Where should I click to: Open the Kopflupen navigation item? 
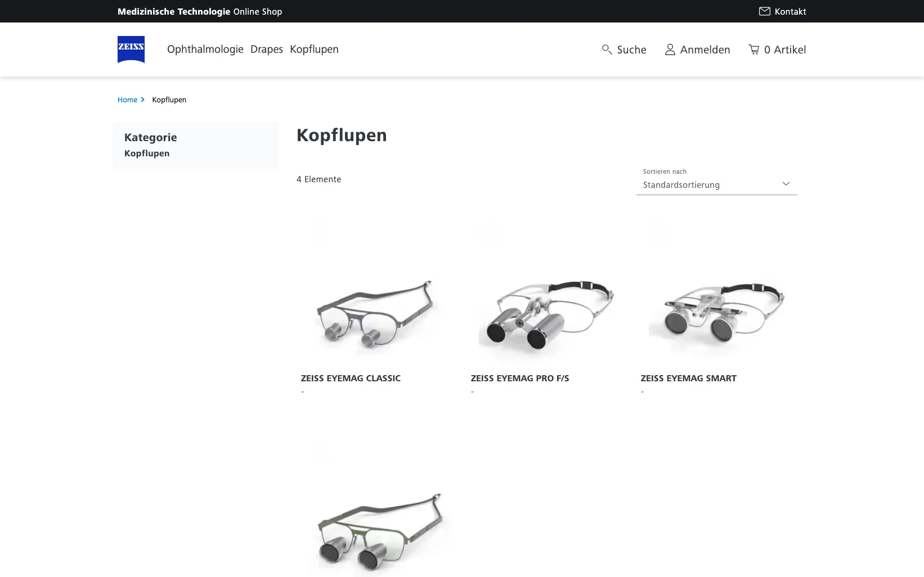(x=314, y=49)
